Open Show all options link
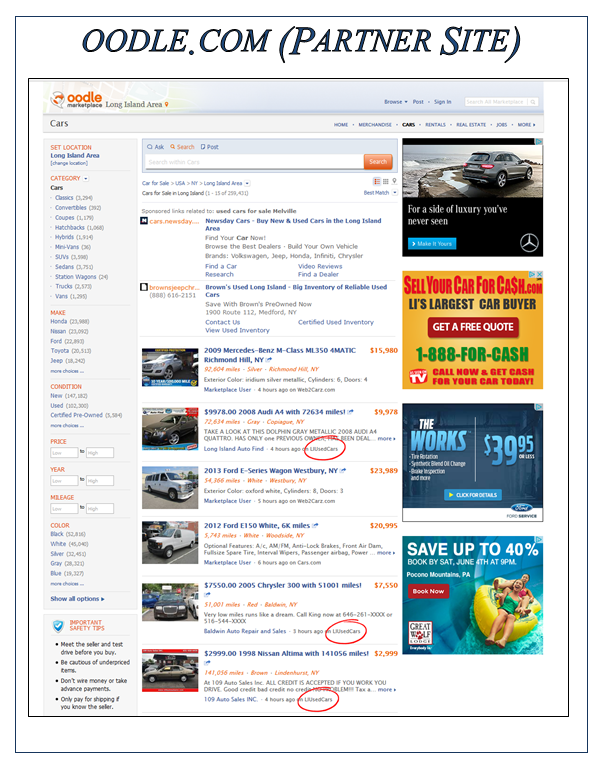Screen dimensions: 598x781 (x=77, y=599)
